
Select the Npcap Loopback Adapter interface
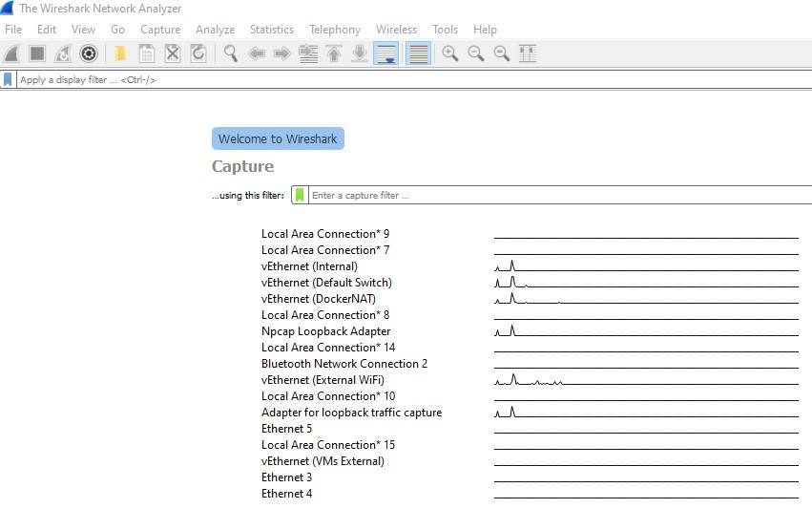tap(325, 331)
